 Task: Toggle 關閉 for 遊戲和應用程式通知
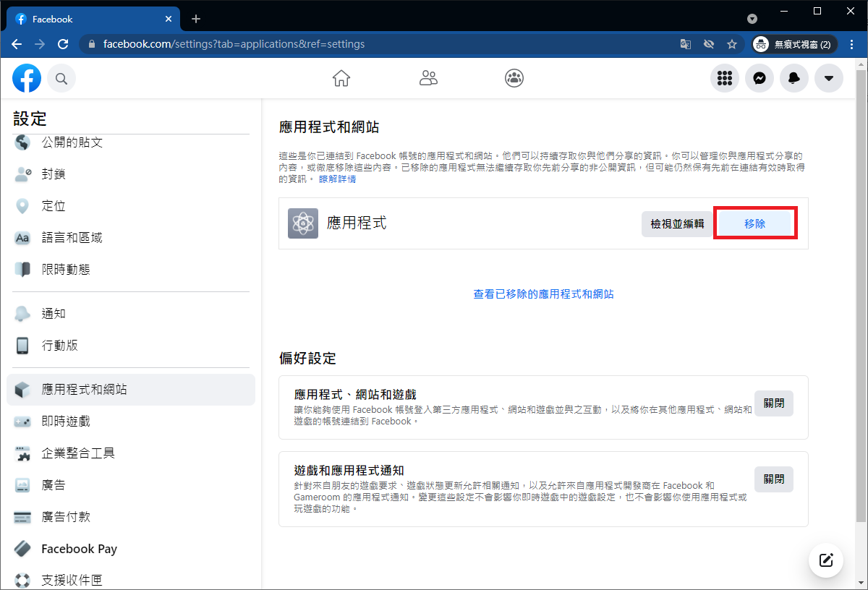(773, 479)
